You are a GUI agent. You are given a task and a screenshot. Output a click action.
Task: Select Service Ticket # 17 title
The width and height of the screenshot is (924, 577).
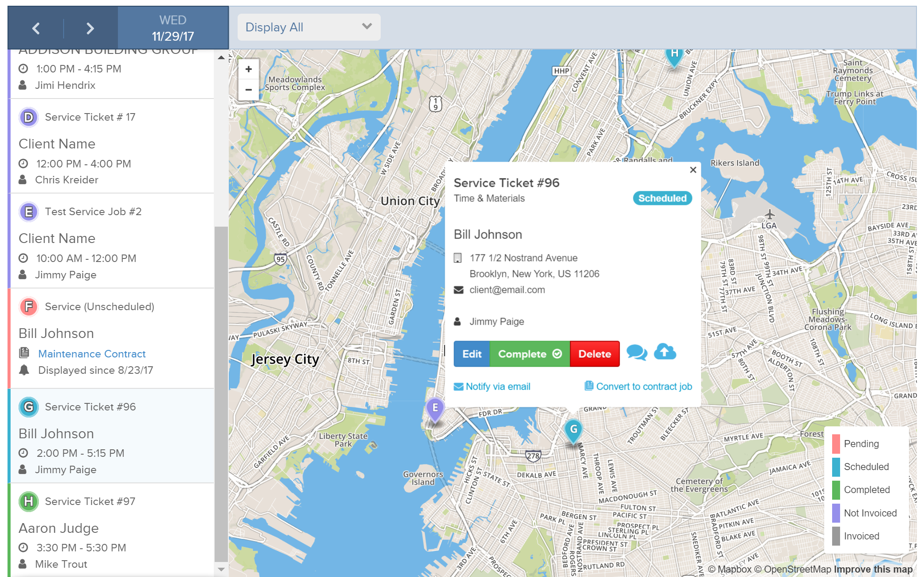point(90,117)
